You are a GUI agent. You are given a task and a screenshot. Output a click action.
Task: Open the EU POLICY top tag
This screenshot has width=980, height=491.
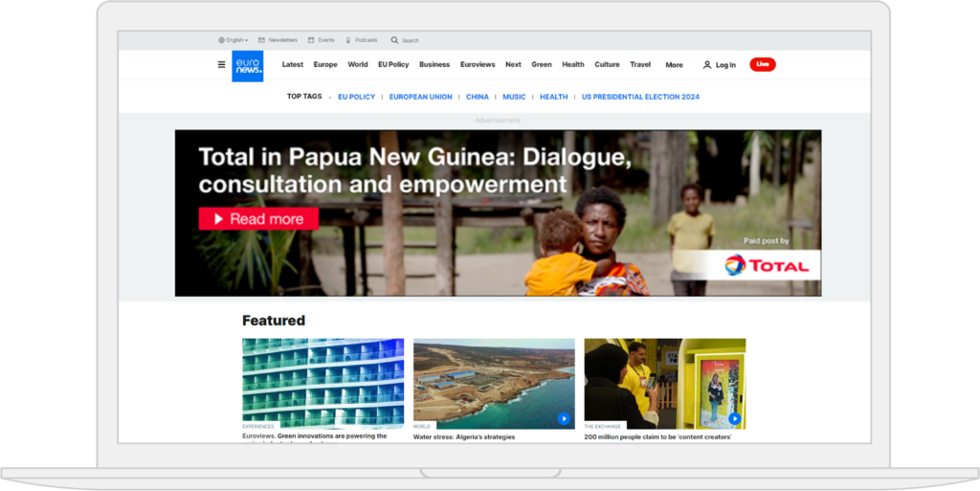coord(356,97)
